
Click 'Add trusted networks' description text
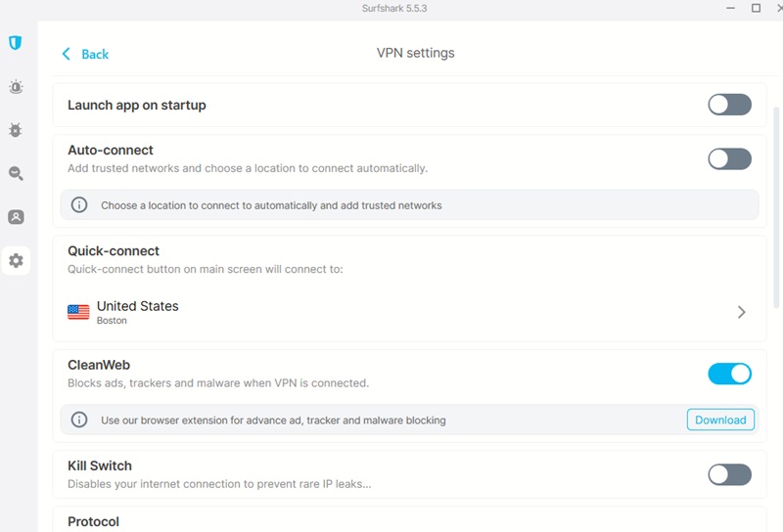coord(248,168)
